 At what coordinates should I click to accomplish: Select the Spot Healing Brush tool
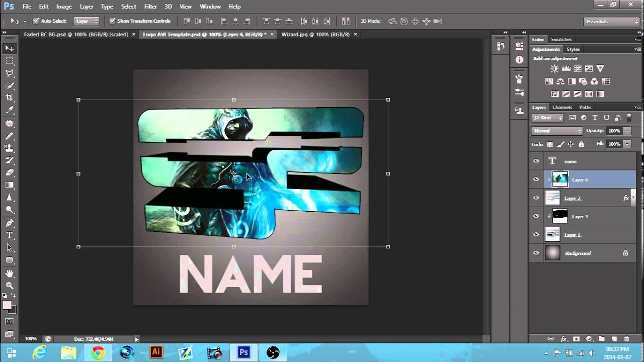click(x=10, y=124)
